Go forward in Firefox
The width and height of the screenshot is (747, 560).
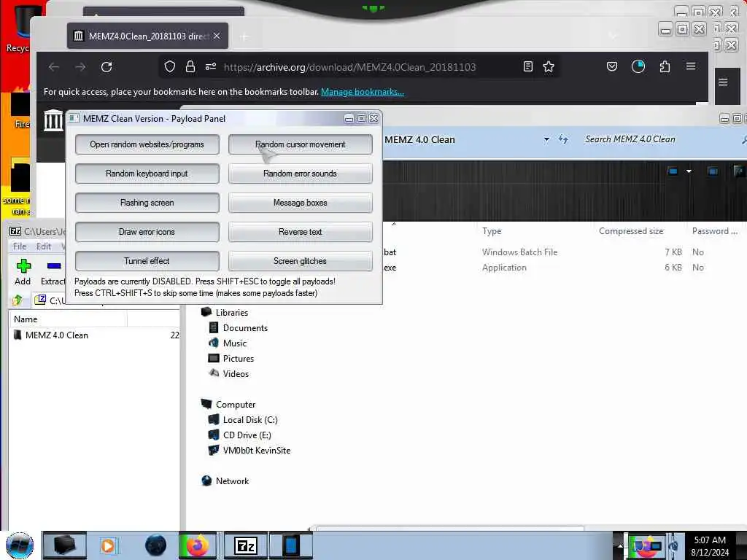(80, 66)
